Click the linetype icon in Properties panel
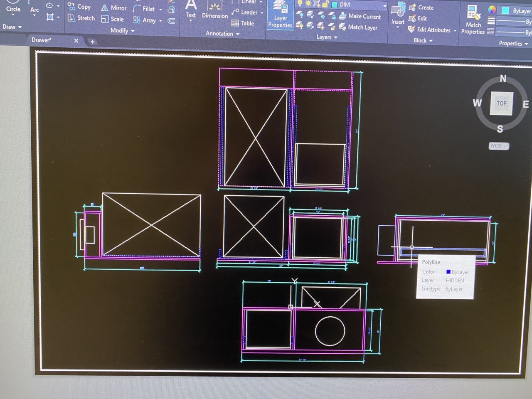532x399 pixels. 491,31
